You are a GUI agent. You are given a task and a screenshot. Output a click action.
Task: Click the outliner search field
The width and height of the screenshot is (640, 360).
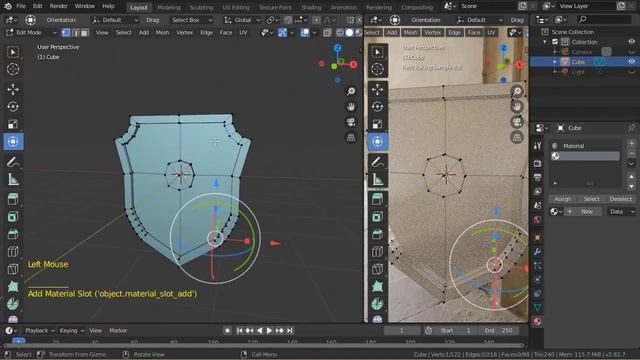tap(604, 19)
